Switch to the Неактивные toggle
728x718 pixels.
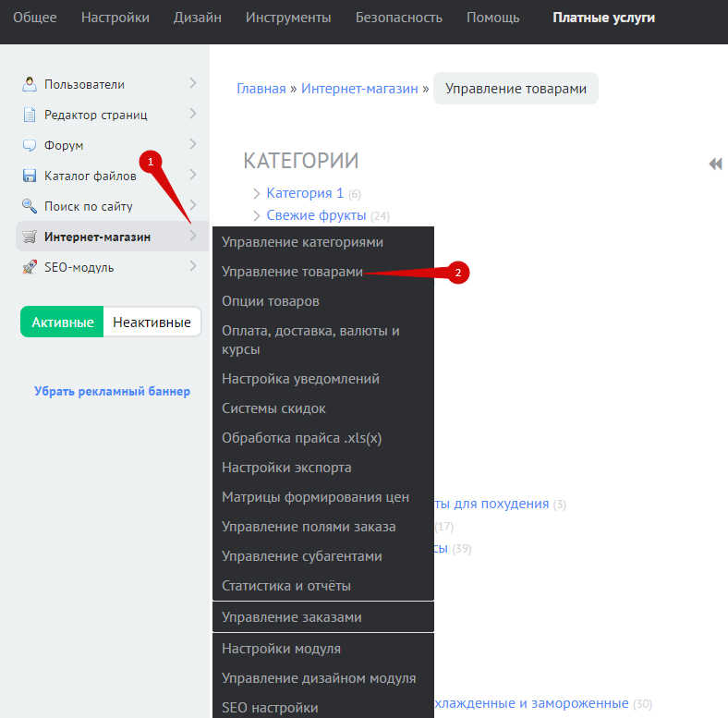tap(152, 322)
